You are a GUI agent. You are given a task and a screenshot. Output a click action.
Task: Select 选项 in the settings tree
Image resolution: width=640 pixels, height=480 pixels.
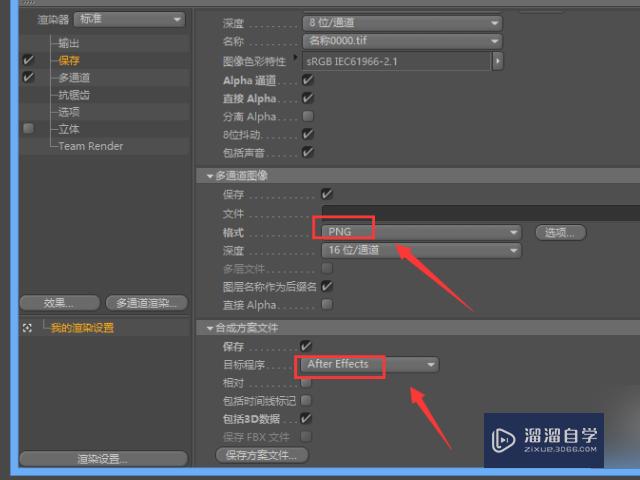click(x=69, y=112)
